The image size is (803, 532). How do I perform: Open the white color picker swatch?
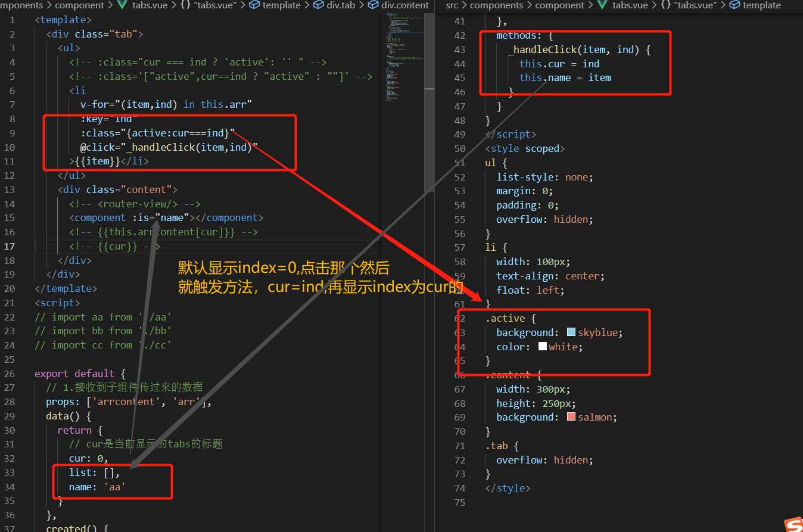coord(543,346)
